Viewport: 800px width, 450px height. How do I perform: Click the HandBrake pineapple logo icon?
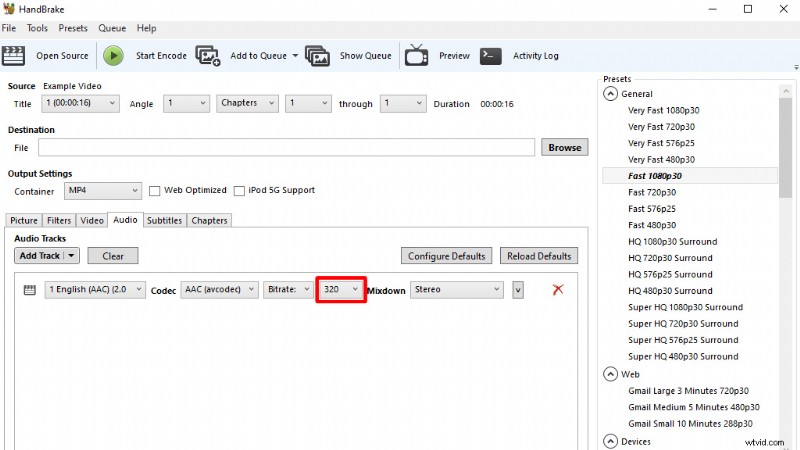[9, 9]
